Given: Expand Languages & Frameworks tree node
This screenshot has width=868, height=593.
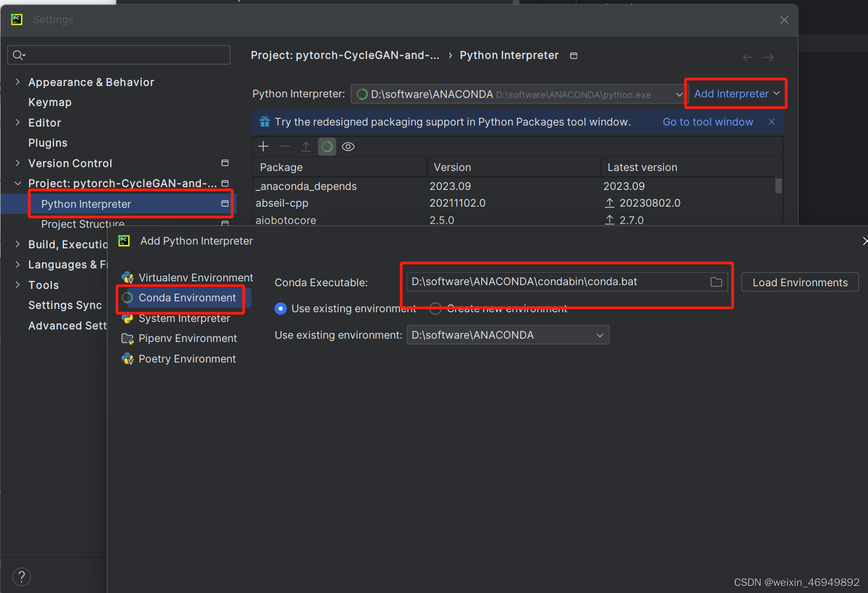Looking at the screenshot, I should coord(17,265).
